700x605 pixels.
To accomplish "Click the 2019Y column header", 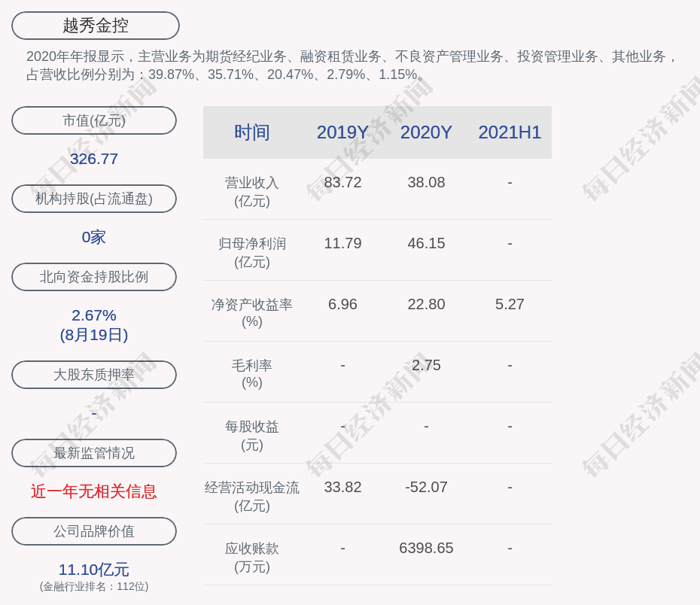I will click(x=342, y=132).
